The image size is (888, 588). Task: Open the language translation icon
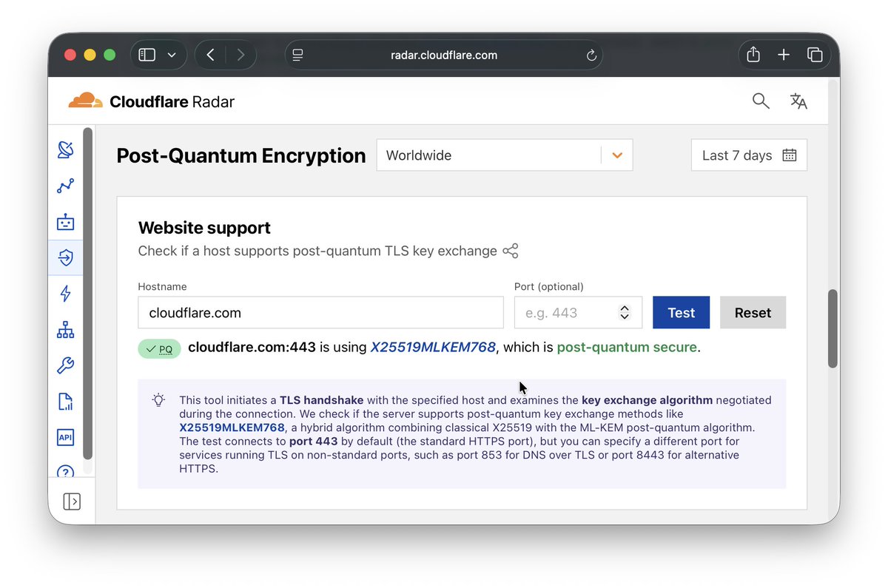(798, 101)
